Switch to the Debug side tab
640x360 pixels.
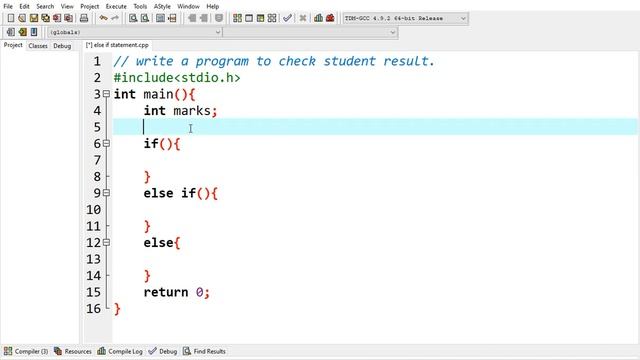[x=62, y=46]
